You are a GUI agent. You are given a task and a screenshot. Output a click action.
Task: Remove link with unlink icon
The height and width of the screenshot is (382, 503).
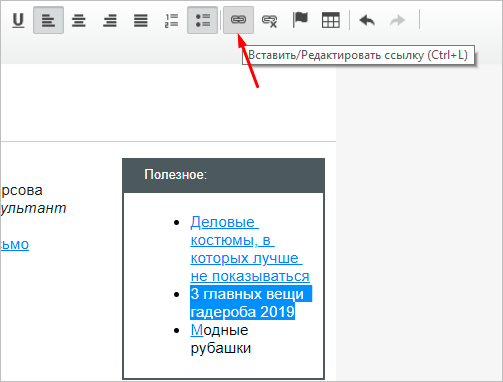[x=269, y=21]
